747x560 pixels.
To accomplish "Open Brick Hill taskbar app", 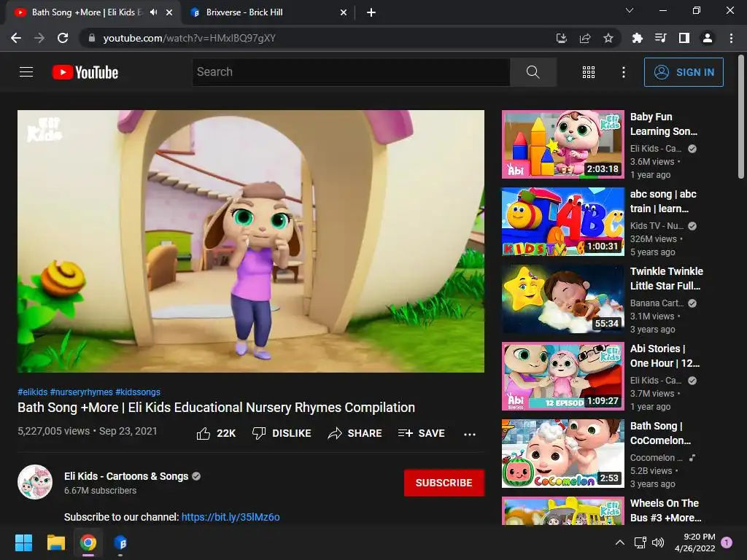I will [120, 542].
